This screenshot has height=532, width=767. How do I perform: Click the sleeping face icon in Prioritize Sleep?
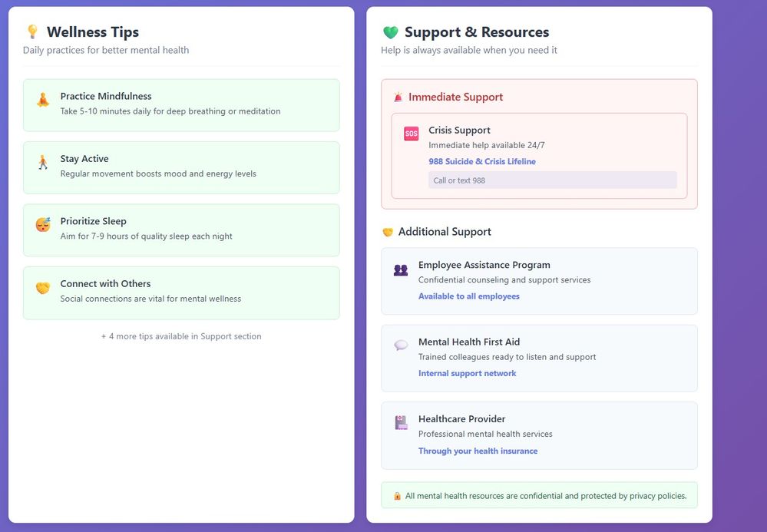[x=43, y=224]
